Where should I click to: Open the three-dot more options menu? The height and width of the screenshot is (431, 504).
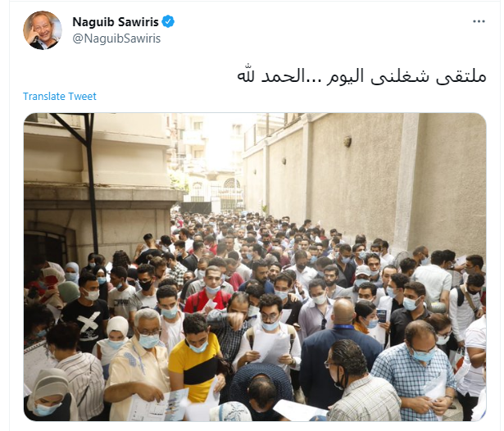[479, 21]
